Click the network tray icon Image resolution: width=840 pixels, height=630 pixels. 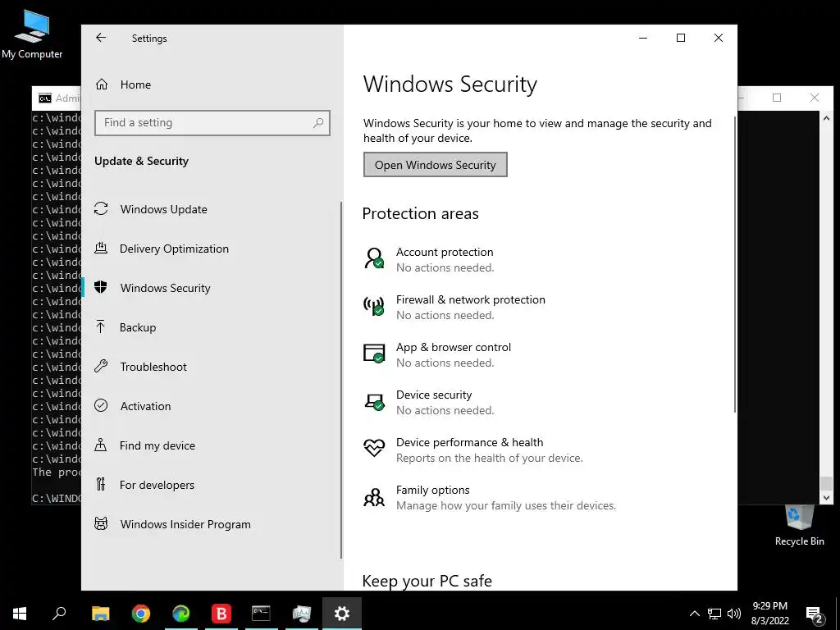tap(714, 614)
